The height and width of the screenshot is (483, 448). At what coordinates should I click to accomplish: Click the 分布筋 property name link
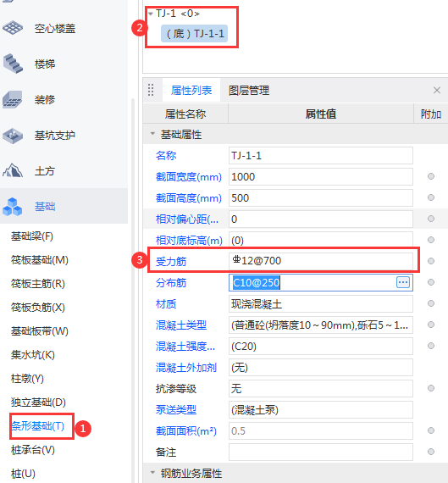click(x=171, y=282)
